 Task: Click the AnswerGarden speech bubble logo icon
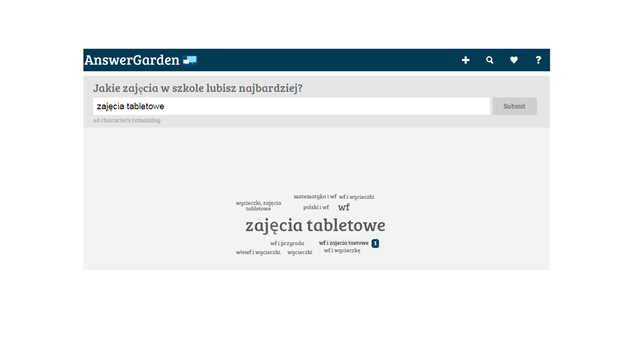coord(190,60)
